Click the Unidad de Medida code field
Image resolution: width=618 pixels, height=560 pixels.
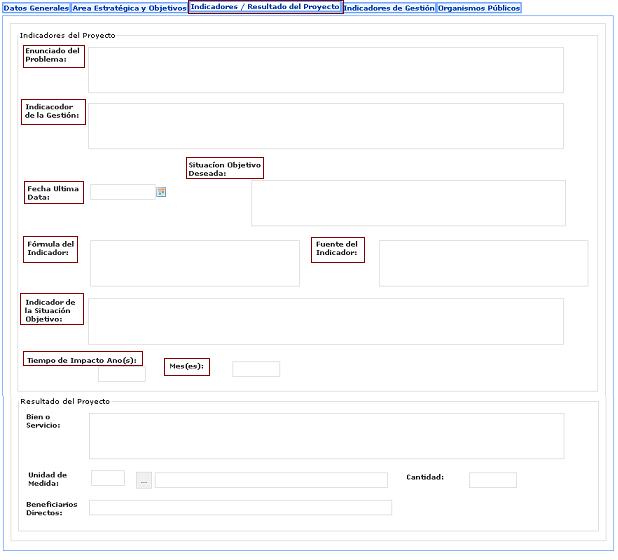[108, 479]
